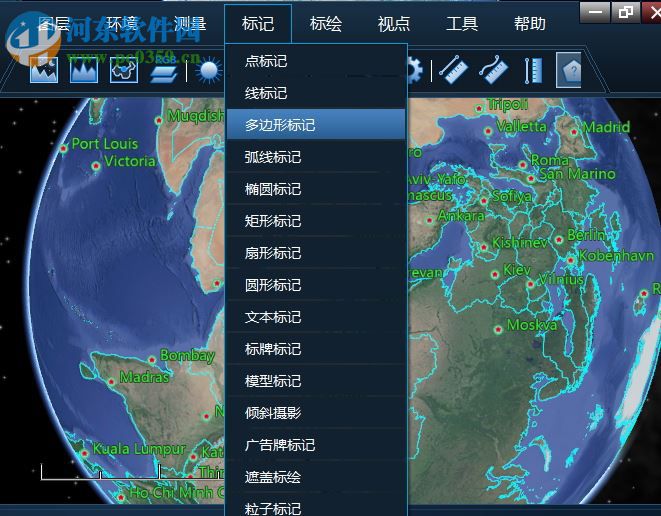The image size is (661, 516).
Task: Choose 粒子标记 from the dropdown
Action: [x=316, y=507]
